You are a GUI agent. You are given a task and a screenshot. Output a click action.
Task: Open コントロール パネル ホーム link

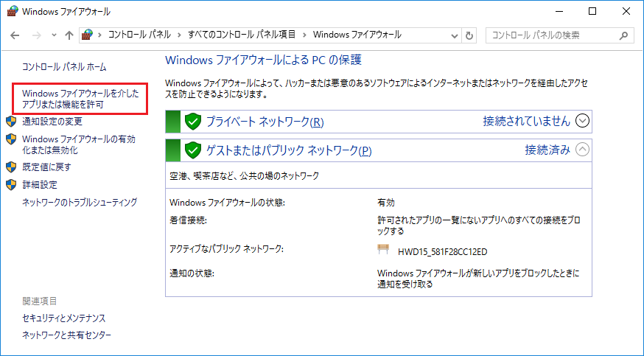click(64, 67)
